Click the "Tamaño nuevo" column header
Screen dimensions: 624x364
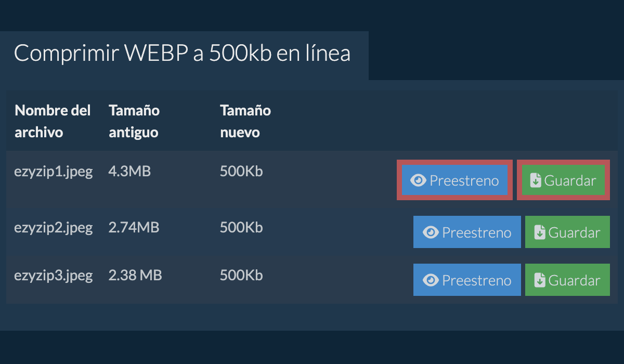[245, 121]
